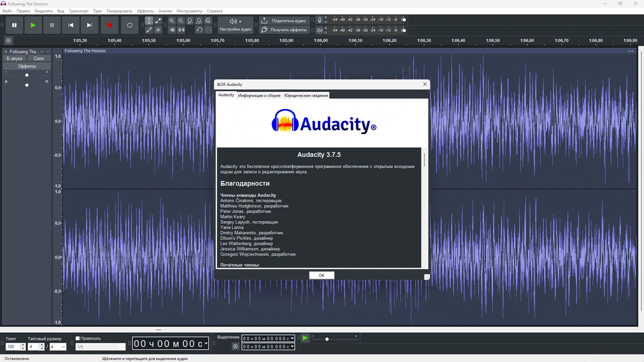Open the Файл menu
Image resolution: width=644 pixels, height=362 pixels.
[7, 11]
